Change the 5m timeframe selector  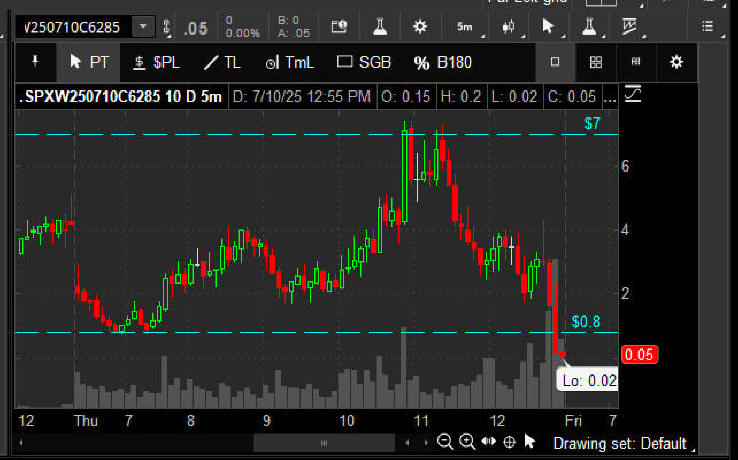465,26
